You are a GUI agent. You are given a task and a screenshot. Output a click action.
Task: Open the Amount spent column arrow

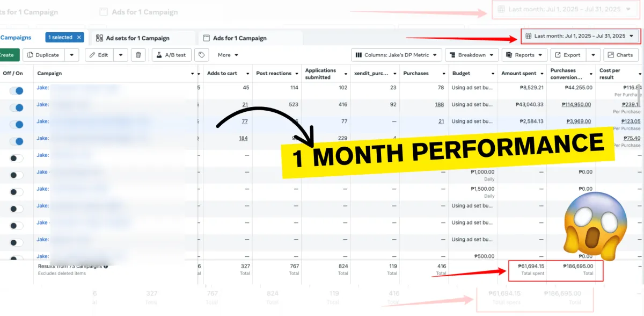[x=542, y=74]
